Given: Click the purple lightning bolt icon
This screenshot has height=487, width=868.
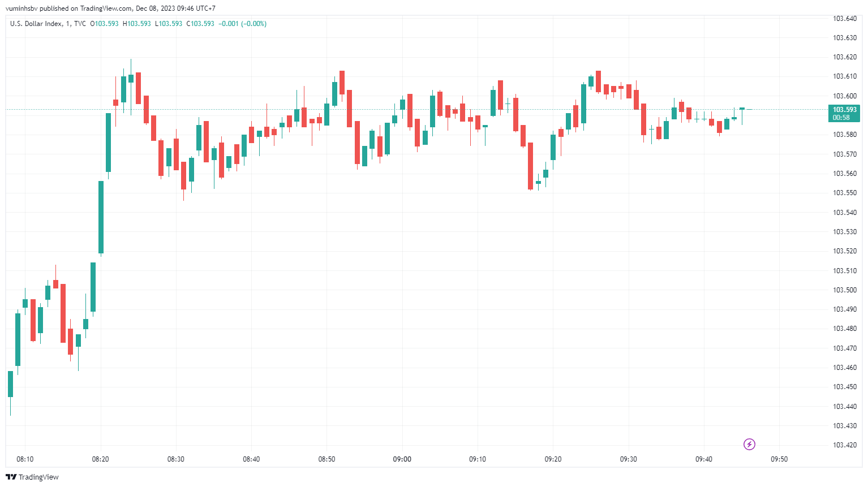Looking at the screenshot, I should coord(749,445).
